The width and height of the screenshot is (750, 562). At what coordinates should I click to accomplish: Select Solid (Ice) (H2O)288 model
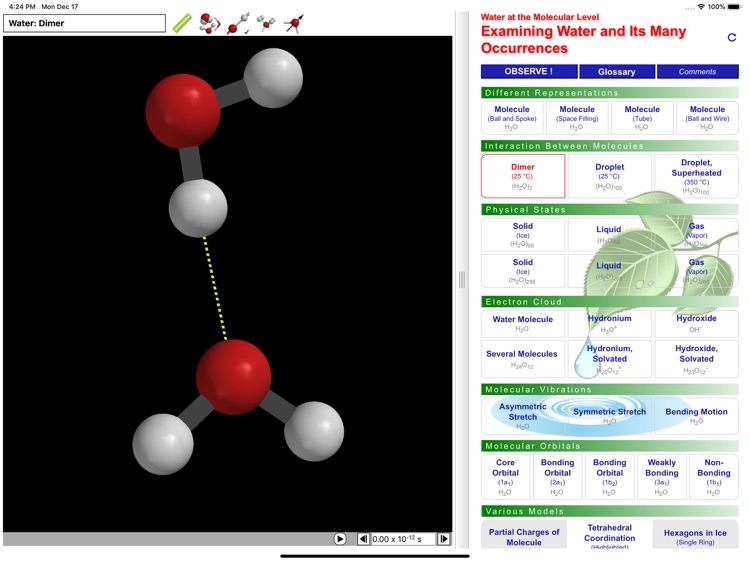coord(523,271)
